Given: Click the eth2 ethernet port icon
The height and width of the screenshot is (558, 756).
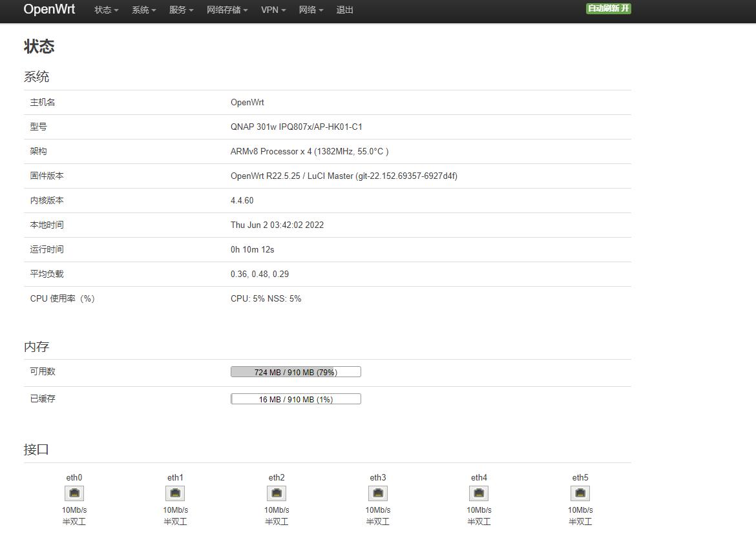Looking at the screenshot, I should 277,493.
